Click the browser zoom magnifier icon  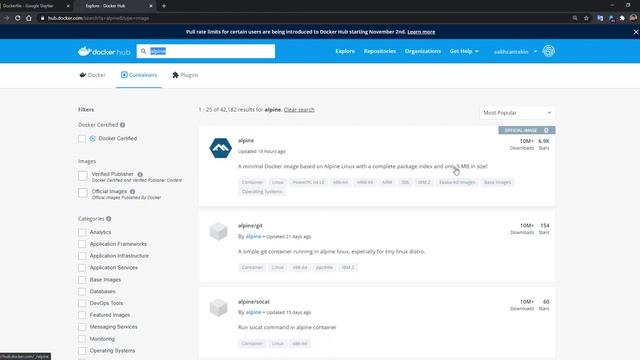(x=575, y=18)
